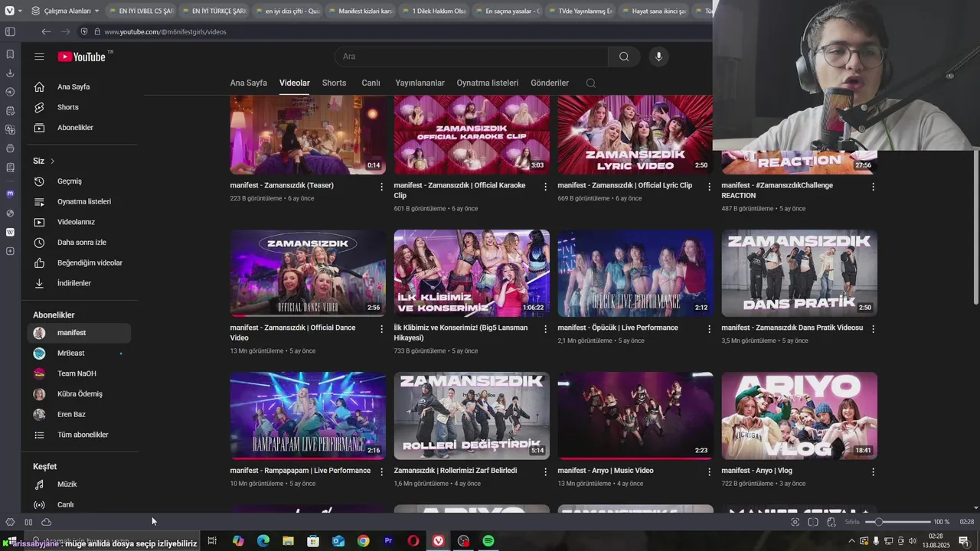Toggle tab tiling icon in status bar
Image resolution: width=980 pixels, height=551 pixels.
pyautogui.click(x=813, y=522)
